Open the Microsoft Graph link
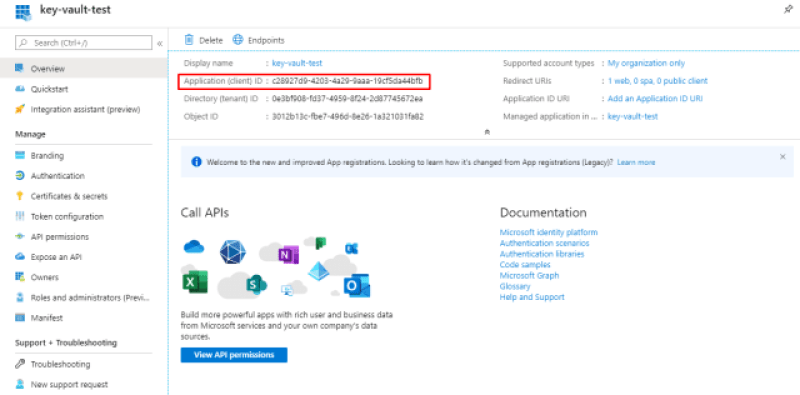The width and height of the screenshot is (800, 395). pos(529,275)
